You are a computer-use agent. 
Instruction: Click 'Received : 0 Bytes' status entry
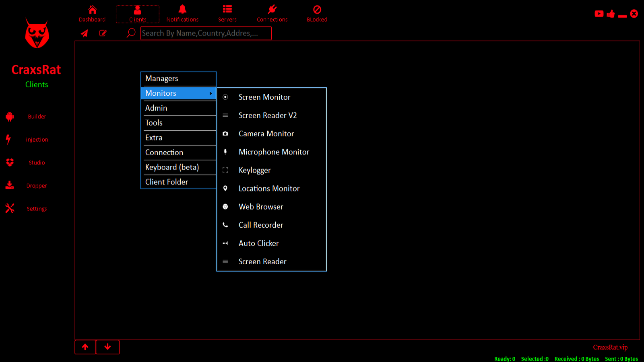pyautogui.click(x=576, y=359)
